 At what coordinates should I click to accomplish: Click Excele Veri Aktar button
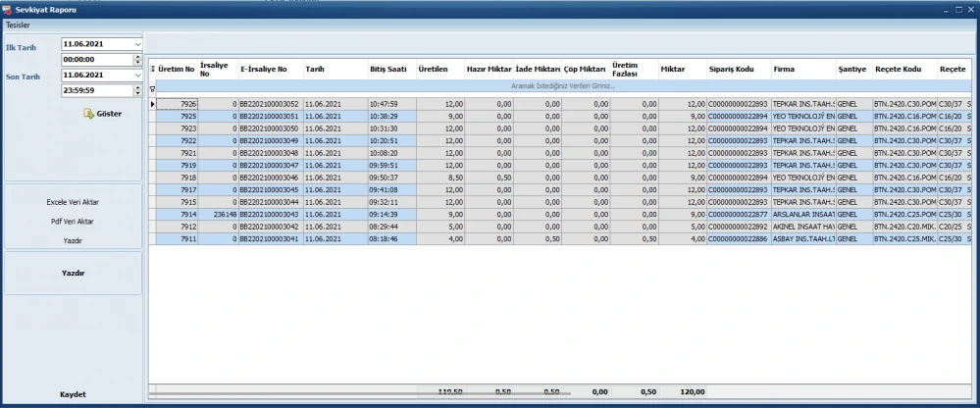point(73,202)
